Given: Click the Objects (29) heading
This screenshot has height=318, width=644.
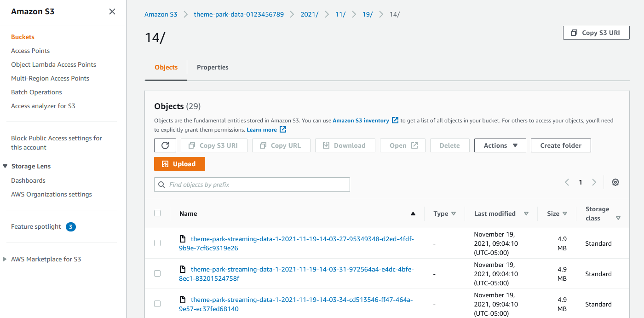Looking at the screenshot, I should [x=178, y=106].
